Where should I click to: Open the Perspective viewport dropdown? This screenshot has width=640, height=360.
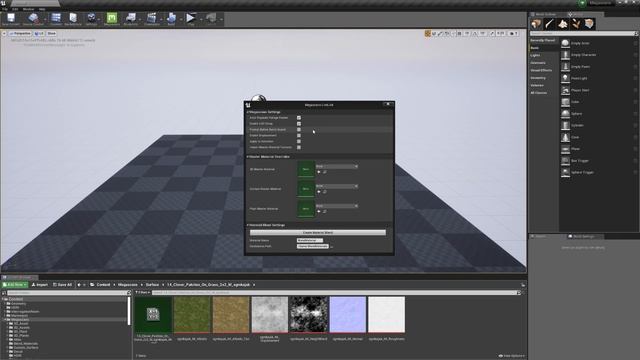coord(20,33)
